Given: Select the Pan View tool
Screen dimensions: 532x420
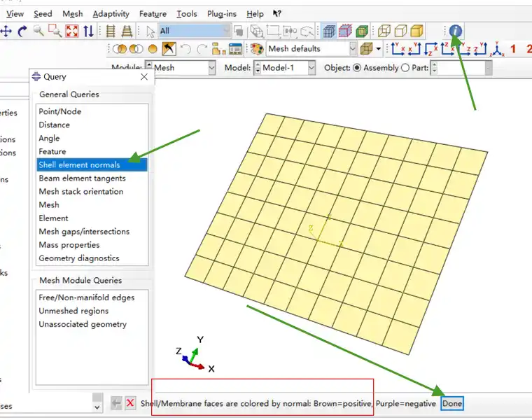Looking at the screenshot, I should tap(6, 31).
